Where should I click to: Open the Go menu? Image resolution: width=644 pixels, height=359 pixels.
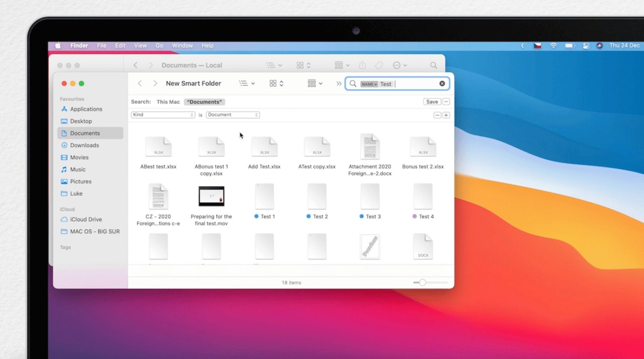tap(159, 46)
